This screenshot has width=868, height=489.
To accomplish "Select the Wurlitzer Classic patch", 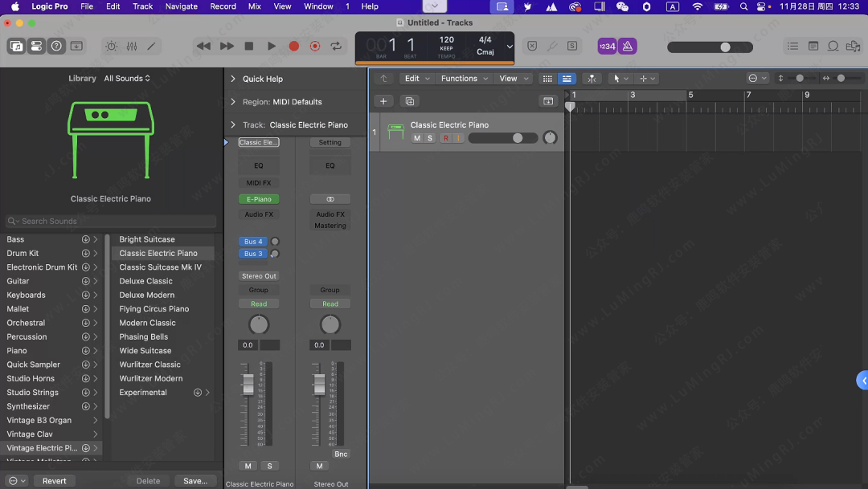I will (x=149, y=365).
